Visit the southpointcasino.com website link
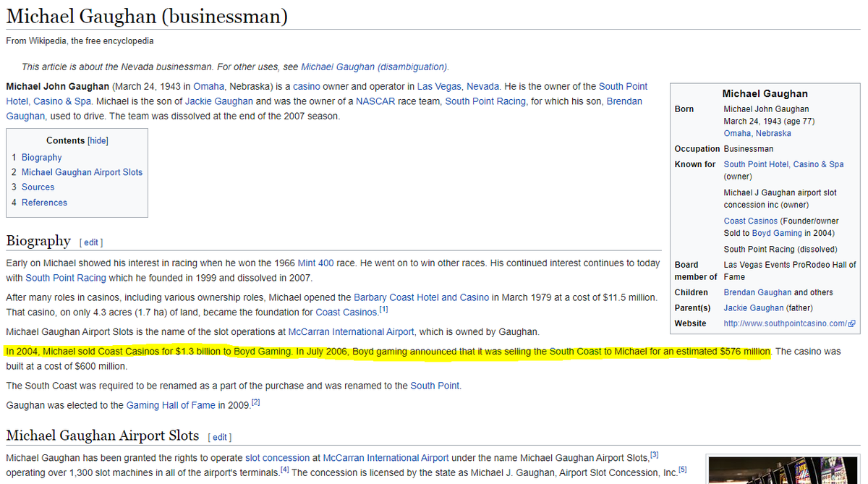This screenshot has width=868, height=484. tap(785, 323)
